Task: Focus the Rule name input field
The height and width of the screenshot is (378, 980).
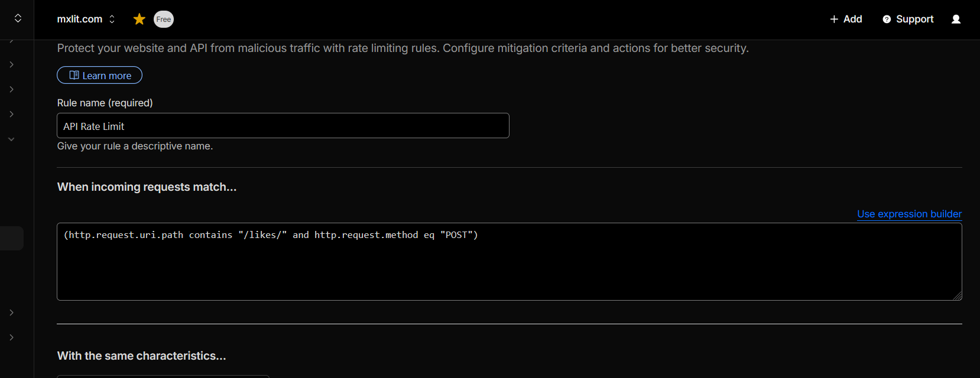Action: pyautogui.click(x=283, y=126)
